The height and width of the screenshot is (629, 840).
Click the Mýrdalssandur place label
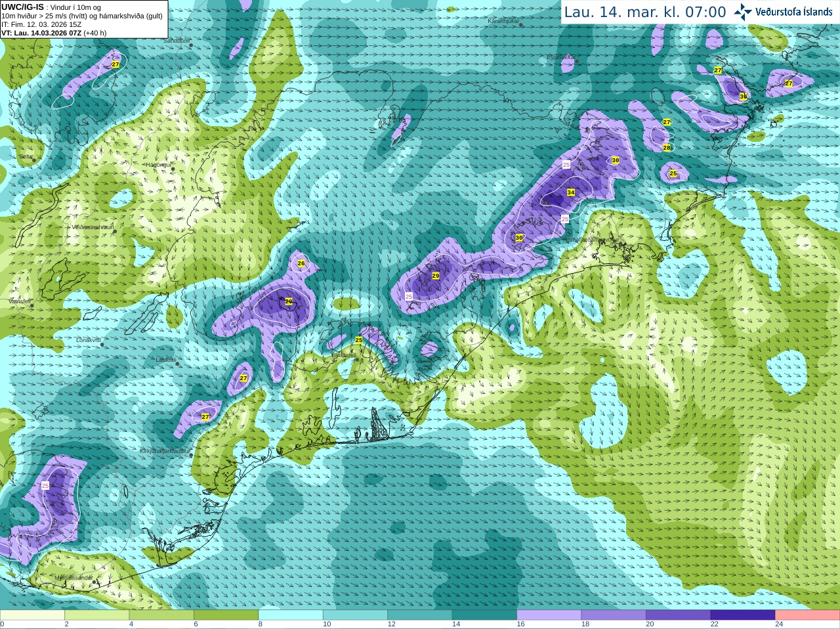(73, 578)
